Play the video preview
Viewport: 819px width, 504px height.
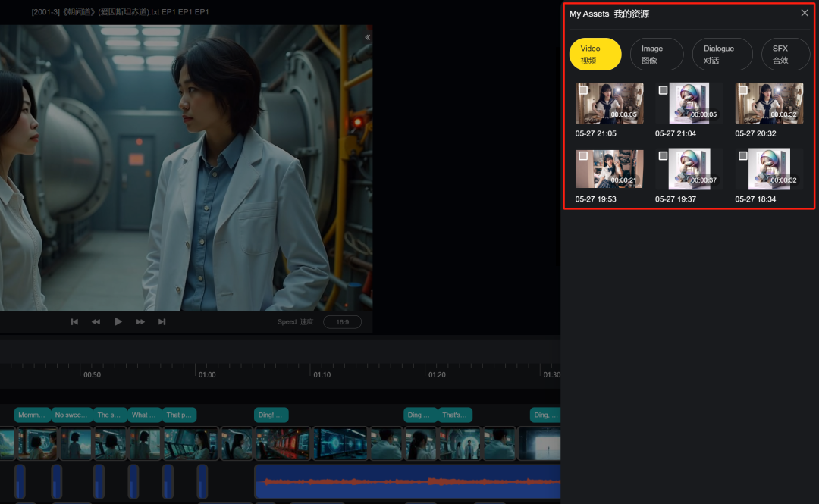click(x=118, y=321)
